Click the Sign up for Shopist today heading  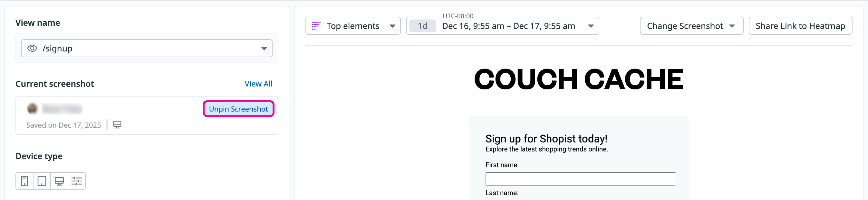tap(546, 139)
